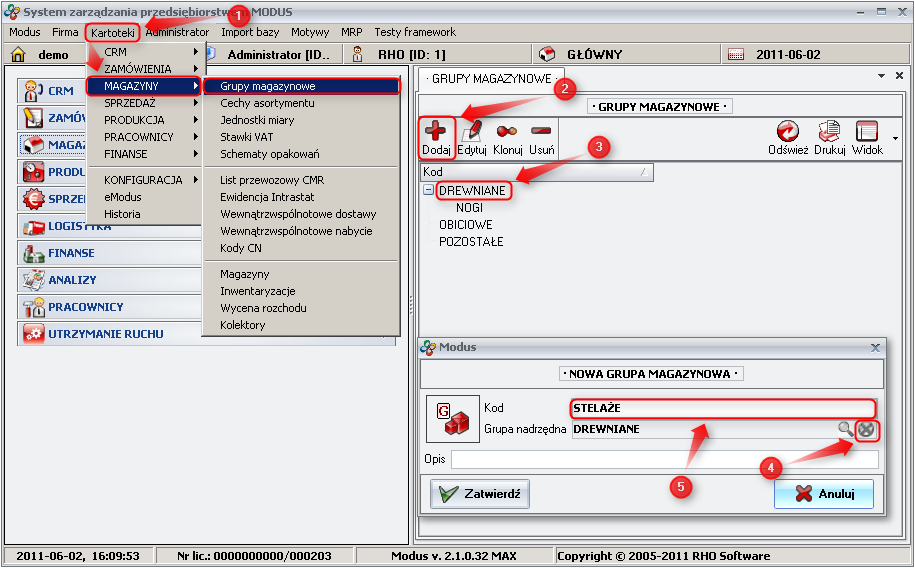This screenshot has width=915, height=568.
Task: Click the warehouse icon beside GŁÓWNY
Action: pos(547,54)
